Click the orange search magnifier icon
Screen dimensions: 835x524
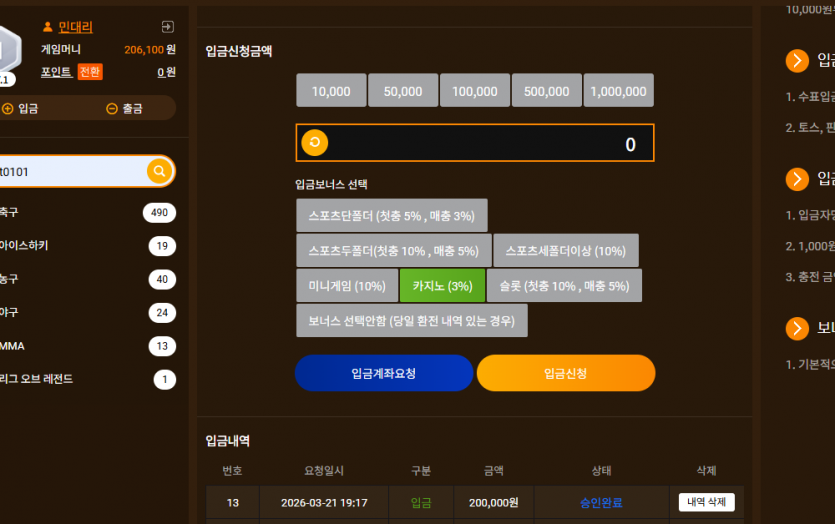(x=159, y=171)
